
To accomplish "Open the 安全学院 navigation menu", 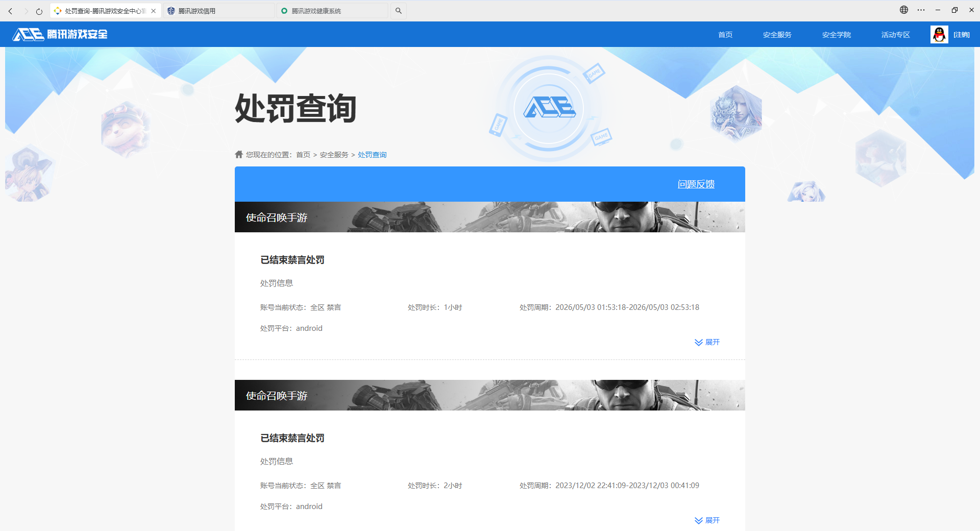I will point(837,35).
